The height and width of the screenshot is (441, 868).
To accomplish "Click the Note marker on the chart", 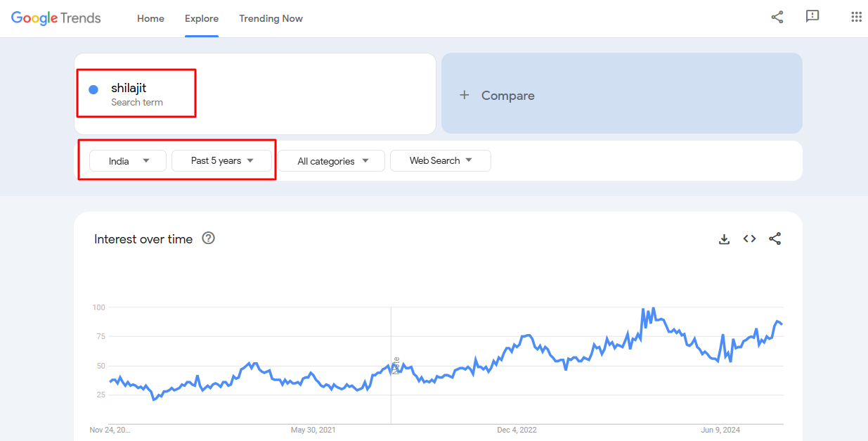I will point(396,365).
